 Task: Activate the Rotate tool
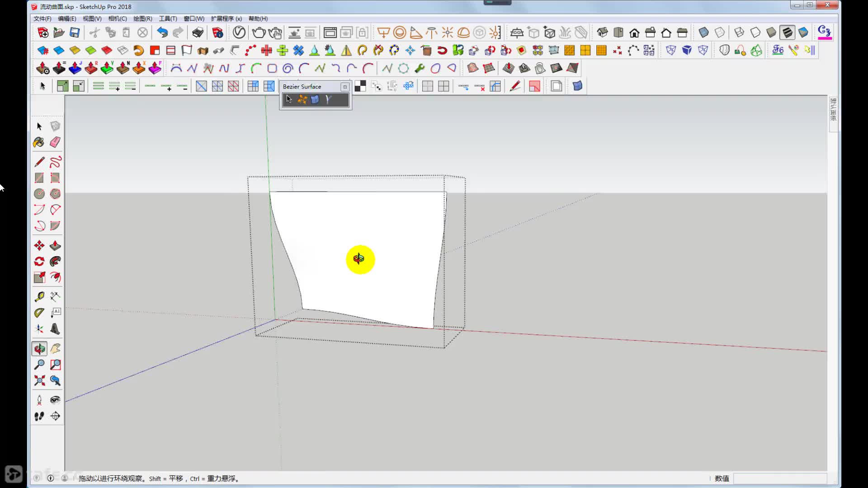coord(39,261)
